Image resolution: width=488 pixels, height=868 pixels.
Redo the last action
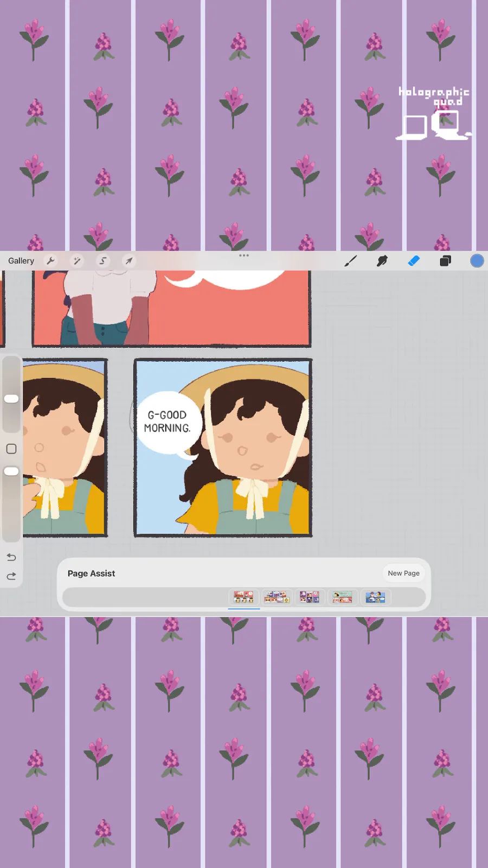11,576
